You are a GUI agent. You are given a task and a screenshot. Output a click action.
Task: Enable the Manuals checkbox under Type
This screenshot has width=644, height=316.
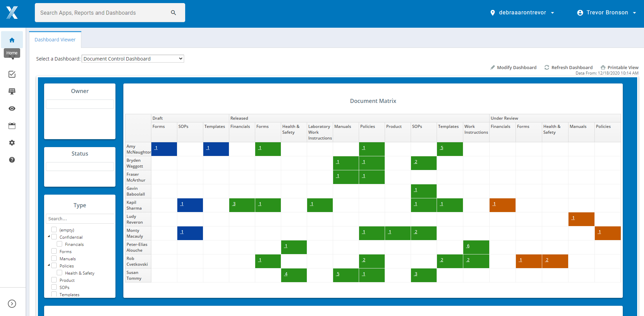[x=54, y=258]
